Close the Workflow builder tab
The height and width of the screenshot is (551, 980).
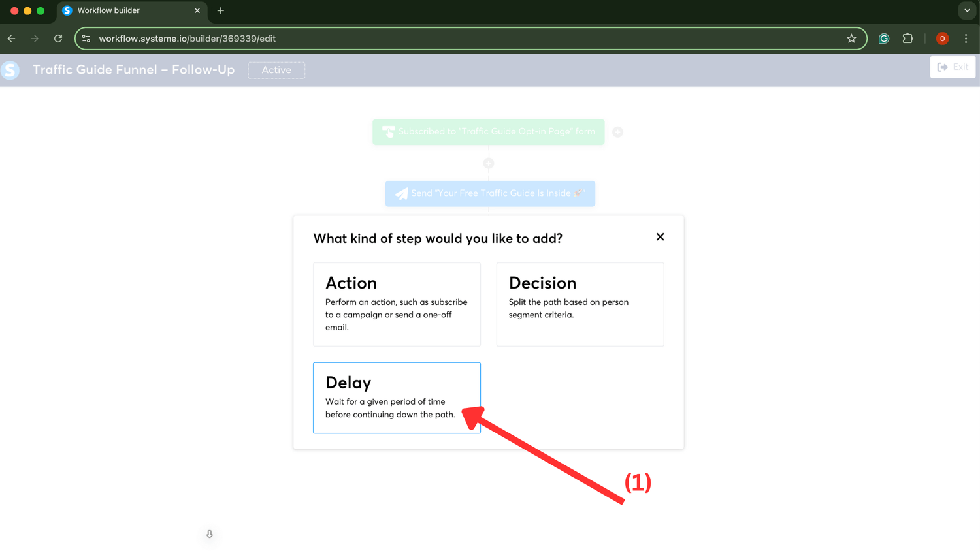(197, 10)
